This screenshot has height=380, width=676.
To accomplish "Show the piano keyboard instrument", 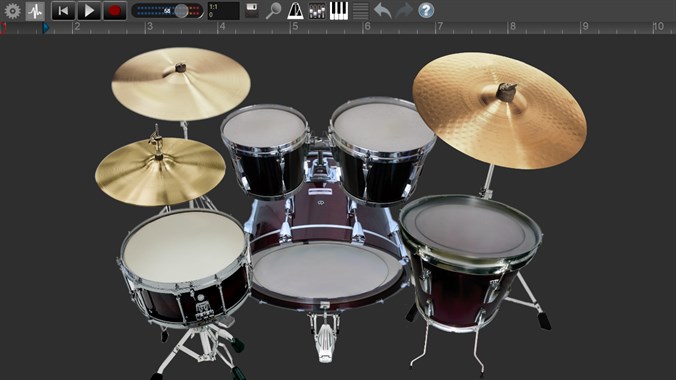I will click(339, 11).
